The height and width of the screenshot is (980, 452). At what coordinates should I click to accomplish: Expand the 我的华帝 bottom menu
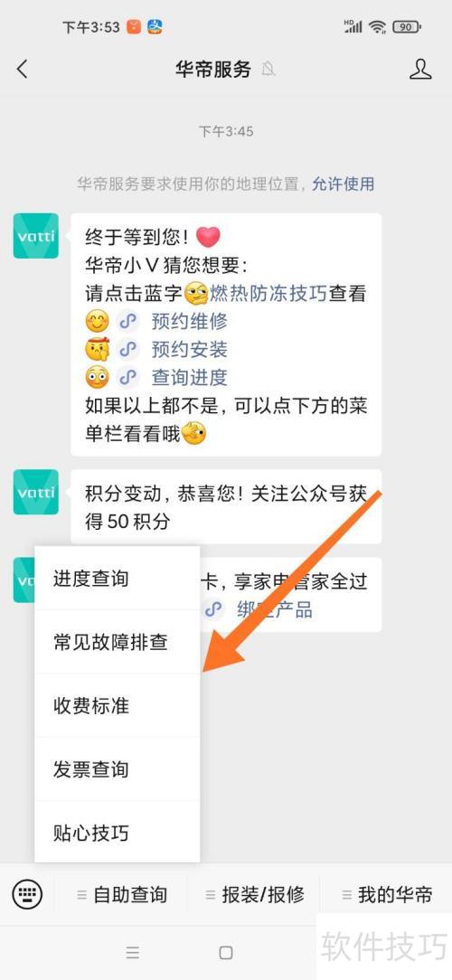click(387, 895)
